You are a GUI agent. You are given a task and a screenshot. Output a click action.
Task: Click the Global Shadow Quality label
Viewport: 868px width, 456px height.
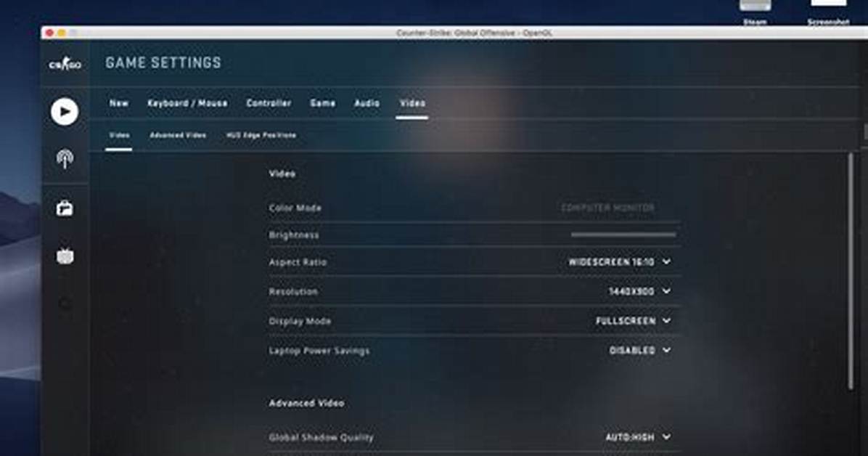(x=321, y=437)
